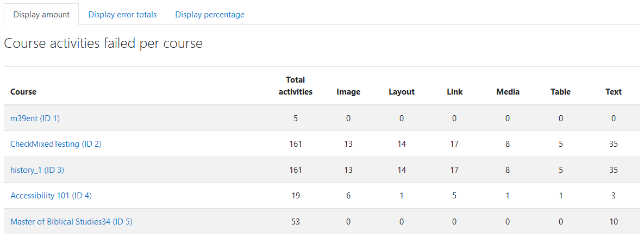Select Image value 0 in Master of Biblical Studies34 row
Screen dimensions: 644x237
(x=348, y=222)
